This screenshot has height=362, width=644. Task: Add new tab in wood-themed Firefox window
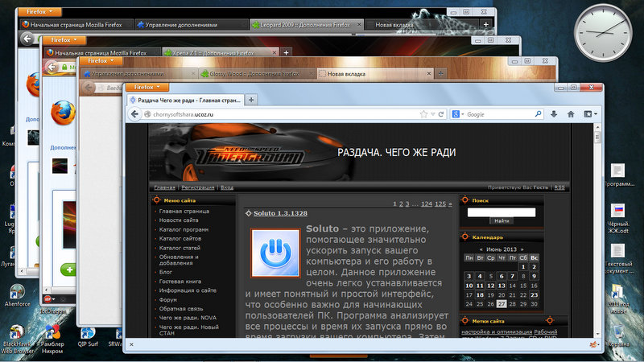[440, 73]
